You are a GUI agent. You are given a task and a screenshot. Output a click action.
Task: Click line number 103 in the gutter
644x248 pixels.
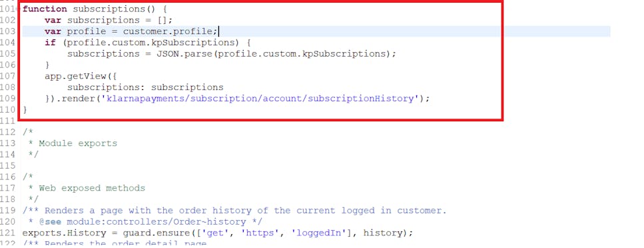tap(8, 31)
